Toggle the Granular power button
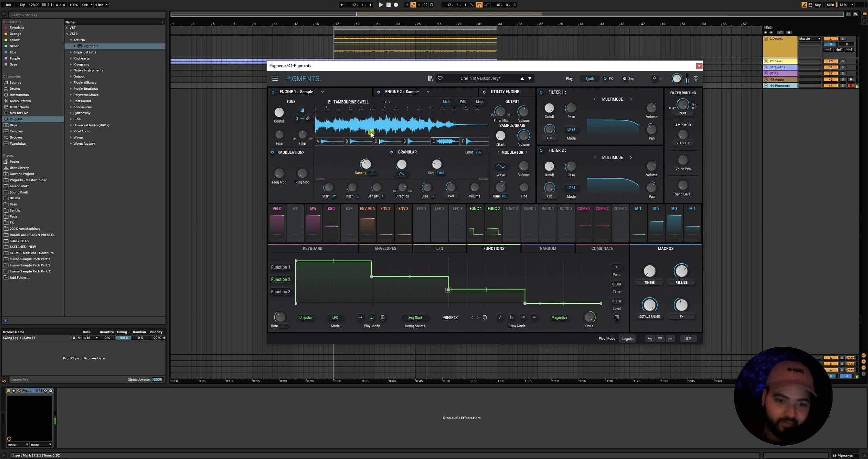This screenshot has width=868, height=459. coord(391,152)
